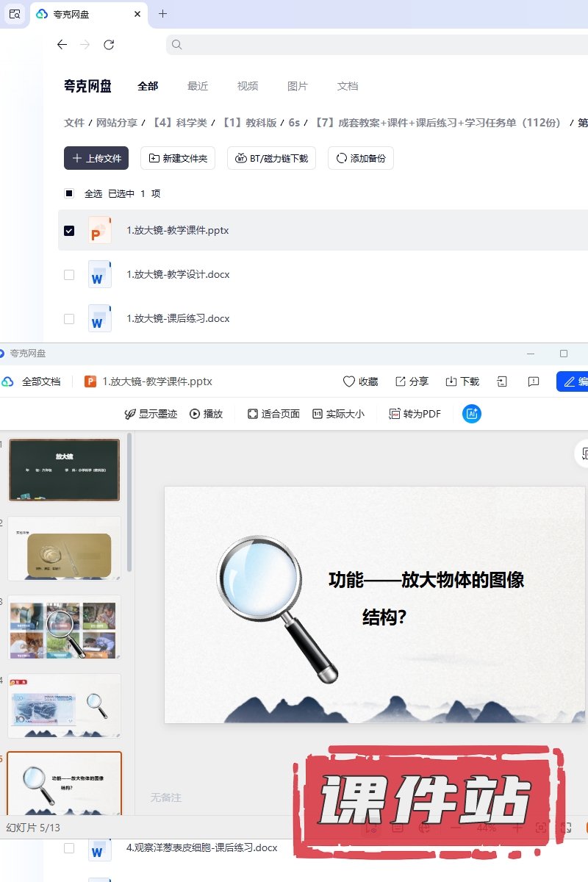This screenshot has height=882, width=588.
Task: Click 适合页面 fit-to-page icon
Action: pyautogui.click(x=253, y=414)
